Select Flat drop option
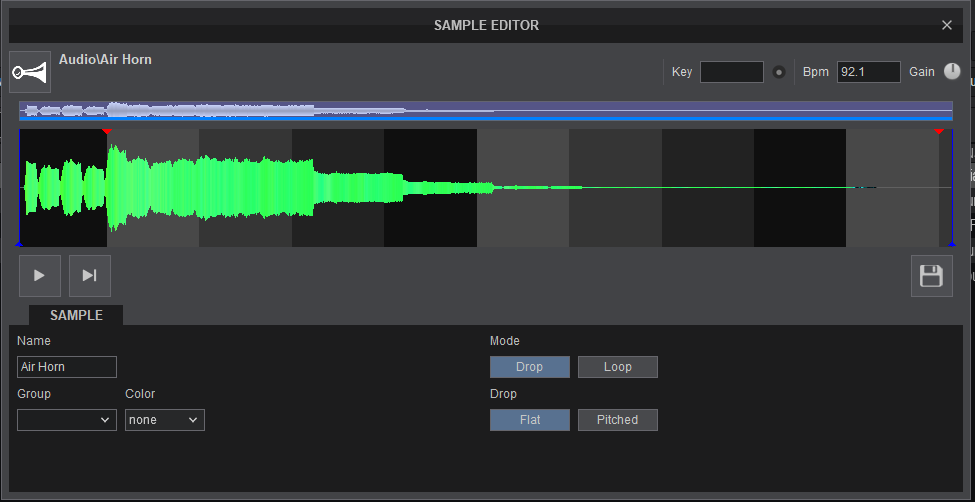Image resolution: width=975 pixels, height=502 pixels. [x=529, y=420]
